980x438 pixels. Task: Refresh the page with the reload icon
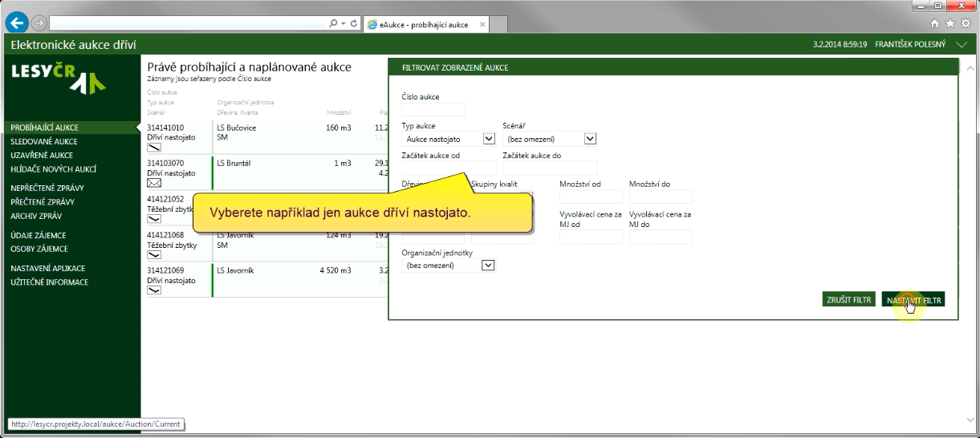pos(354,24)
